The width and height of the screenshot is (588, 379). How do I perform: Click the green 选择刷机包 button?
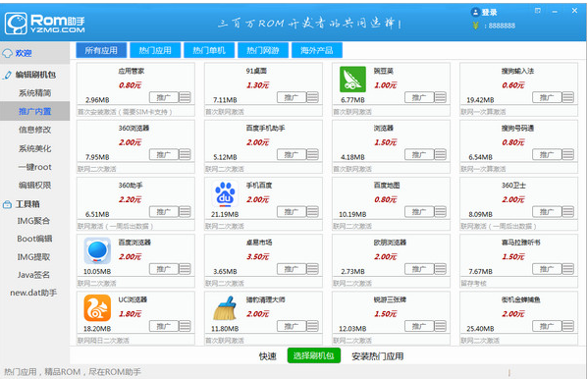point(314,355)
